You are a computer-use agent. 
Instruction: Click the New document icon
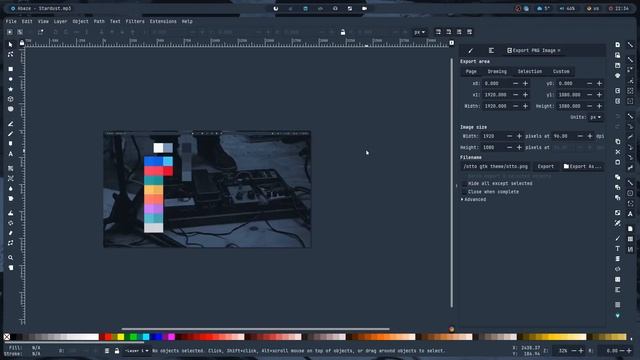(618, 44)
